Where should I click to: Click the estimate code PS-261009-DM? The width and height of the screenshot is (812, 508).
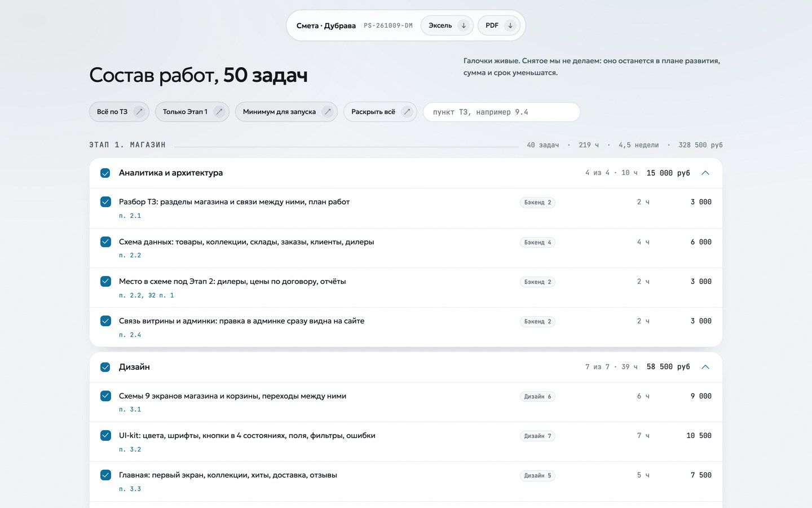coord(388,26)
